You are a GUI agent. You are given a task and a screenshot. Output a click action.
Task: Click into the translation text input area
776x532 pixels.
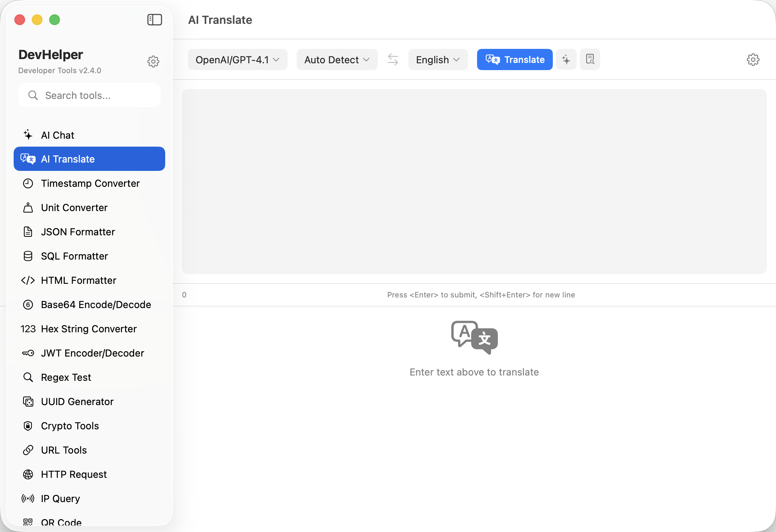pos(474,182)
